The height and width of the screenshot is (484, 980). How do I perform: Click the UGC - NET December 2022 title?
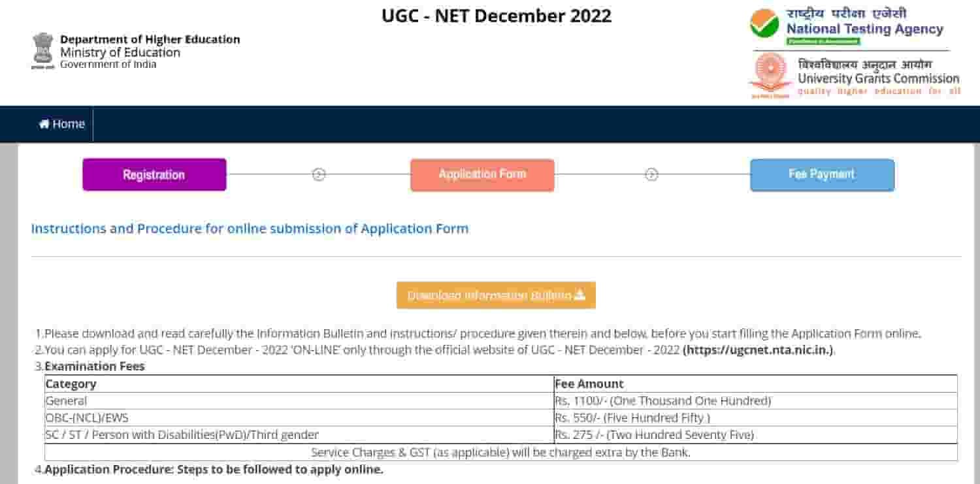pos(497,16)
